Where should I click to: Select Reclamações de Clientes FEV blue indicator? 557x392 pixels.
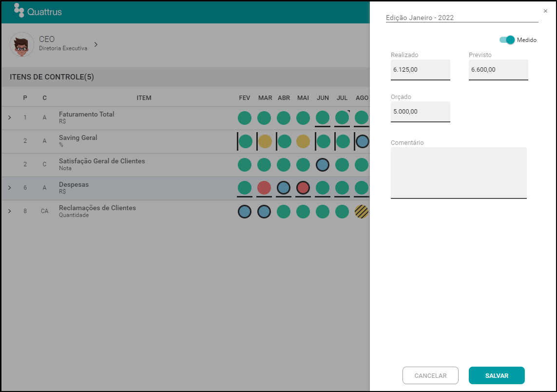(245, 212)
